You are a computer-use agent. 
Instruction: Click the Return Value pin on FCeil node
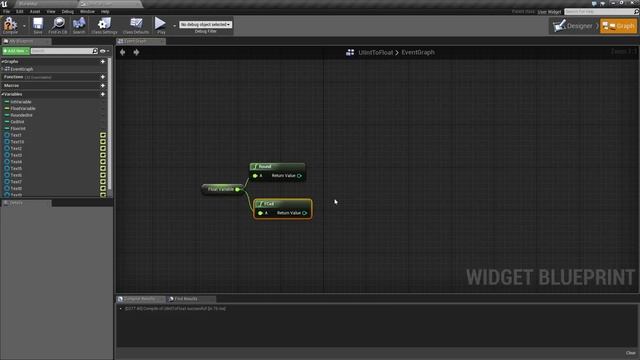point(304,213)
